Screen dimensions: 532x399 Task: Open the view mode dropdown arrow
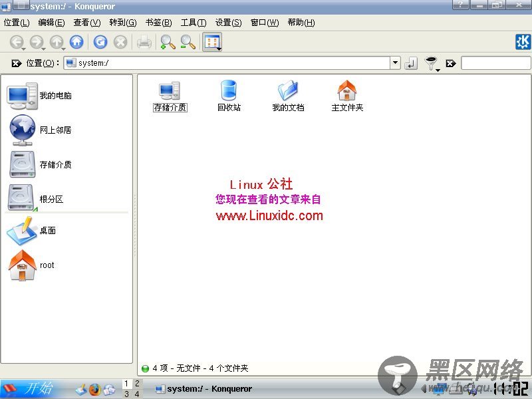coord(219,50)
